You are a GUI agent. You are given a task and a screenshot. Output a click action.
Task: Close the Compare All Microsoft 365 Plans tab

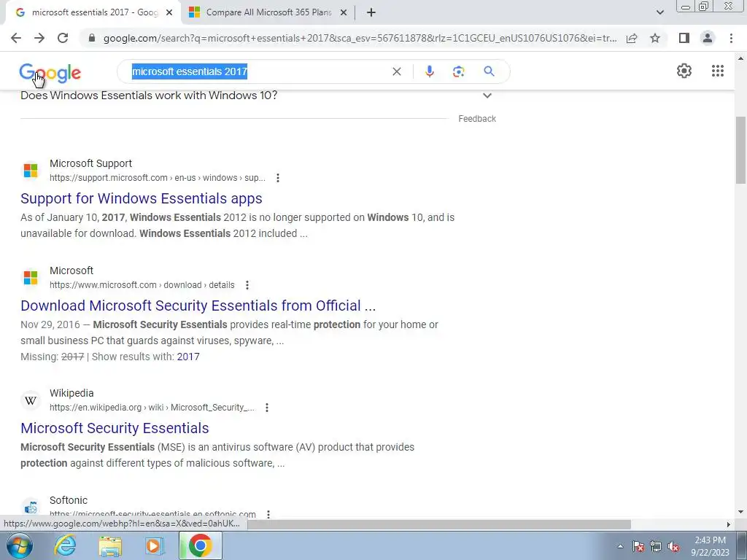tap(343, 12)
